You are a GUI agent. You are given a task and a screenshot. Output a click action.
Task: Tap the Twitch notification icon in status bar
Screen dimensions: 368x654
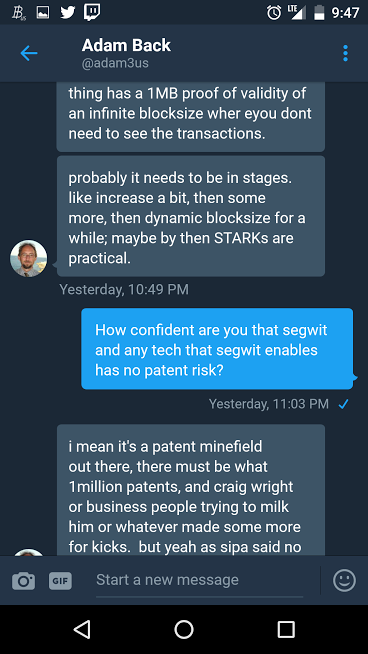(x=92, y=13)
